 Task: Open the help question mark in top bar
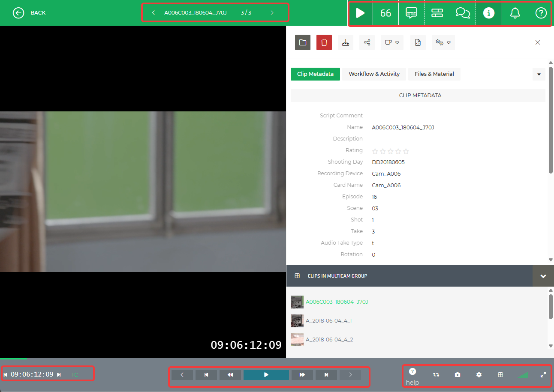point(541,13)
